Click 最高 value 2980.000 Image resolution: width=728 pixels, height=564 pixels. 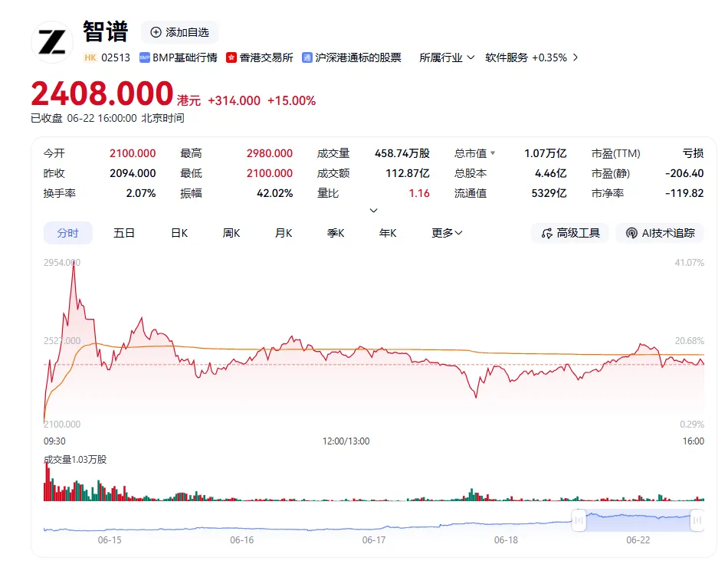click(269, 153)
